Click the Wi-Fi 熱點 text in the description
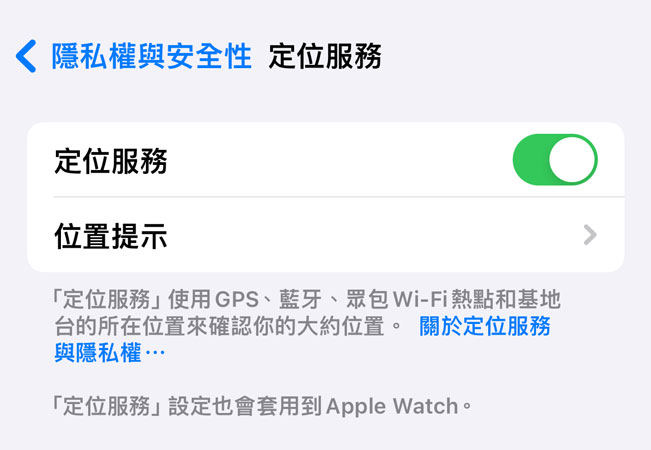 443,299
